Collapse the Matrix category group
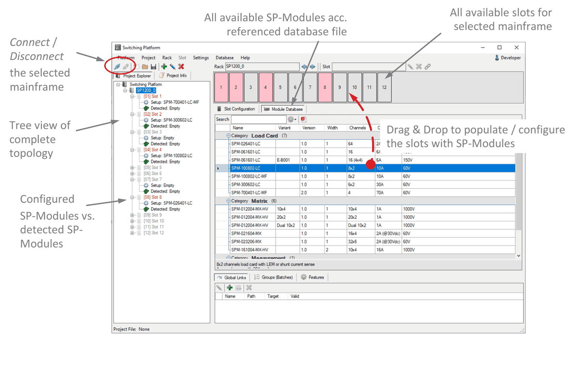This screenshot has height=368, width=588. point(228,201)
